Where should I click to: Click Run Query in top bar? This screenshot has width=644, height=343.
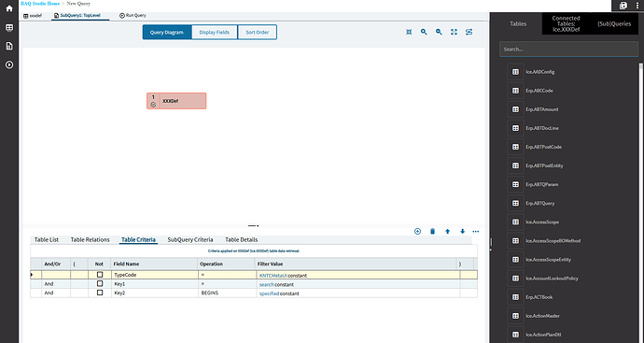[x=133, y=16]
